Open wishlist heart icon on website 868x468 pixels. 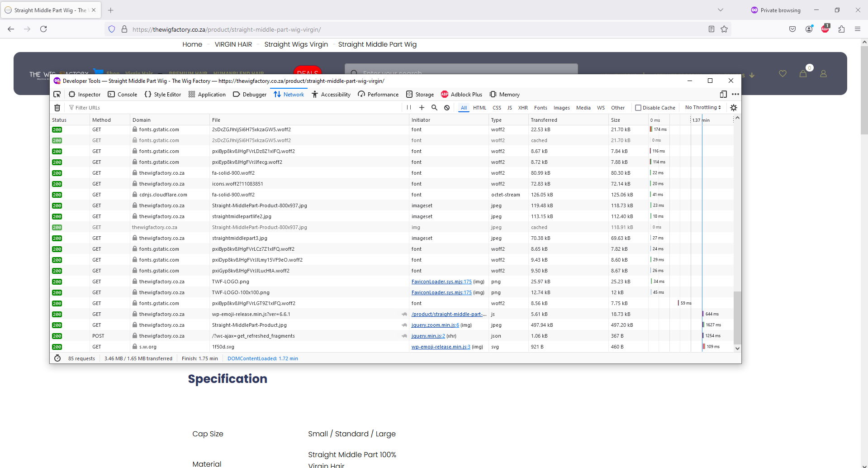783,73
